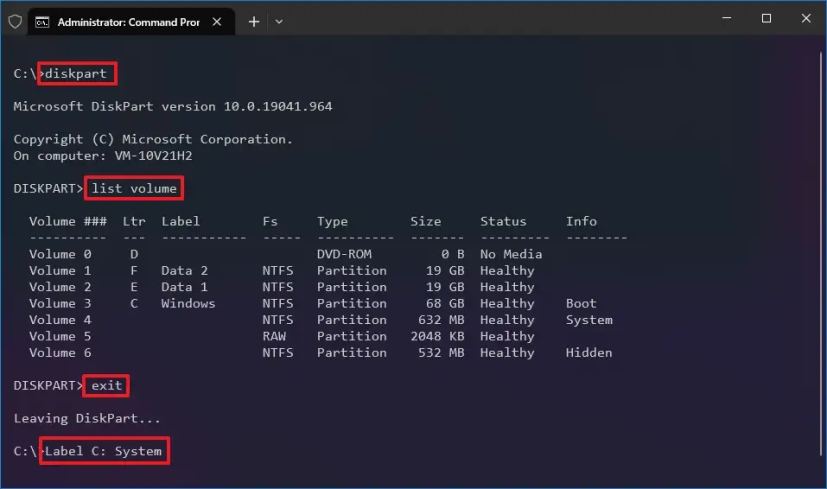
Task: Click the highlighted diskpart command text
Action: coord(77,74)
